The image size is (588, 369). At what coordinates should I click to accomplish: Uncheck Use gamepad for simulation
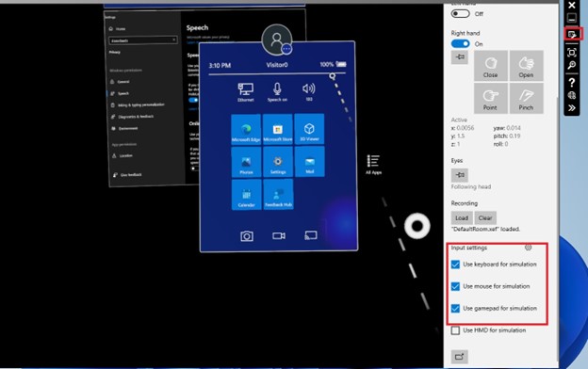click(455, 309)
